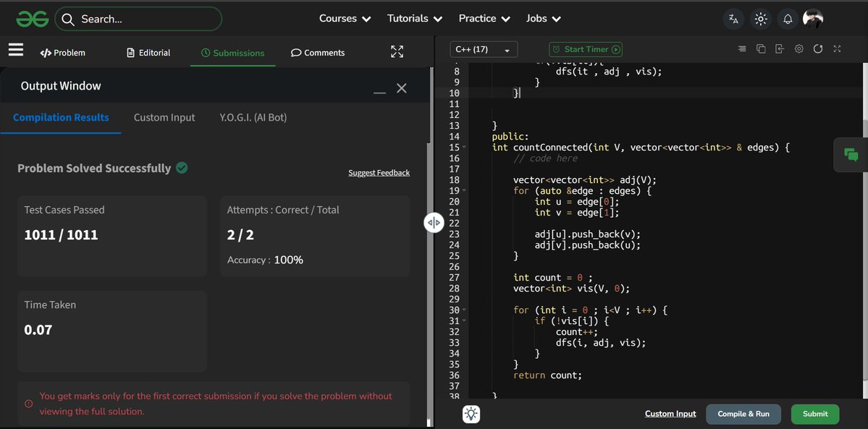Screen dimensions: 868x429
Task: Copy code using the editor copy icon
Action: coord(761,48)
